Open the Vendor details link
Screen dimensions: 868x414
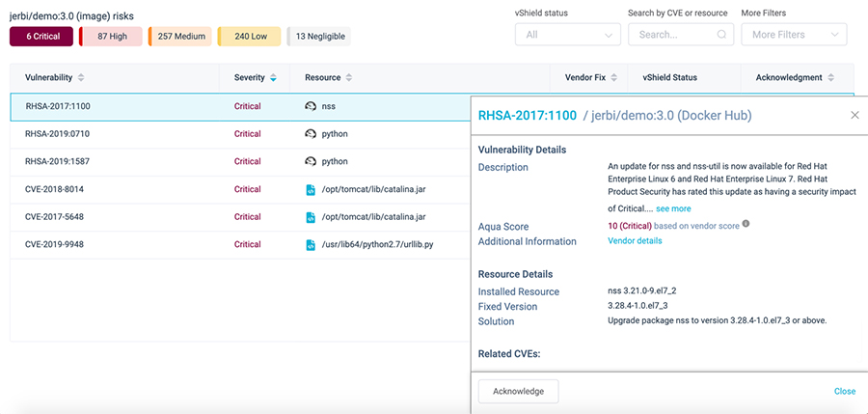coord(635,241)
